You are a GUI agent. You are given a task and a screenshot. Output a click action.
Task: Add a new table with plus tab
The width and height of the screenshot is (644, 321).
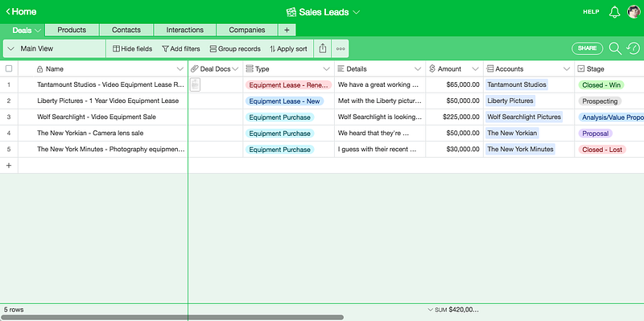click(287, 30)
